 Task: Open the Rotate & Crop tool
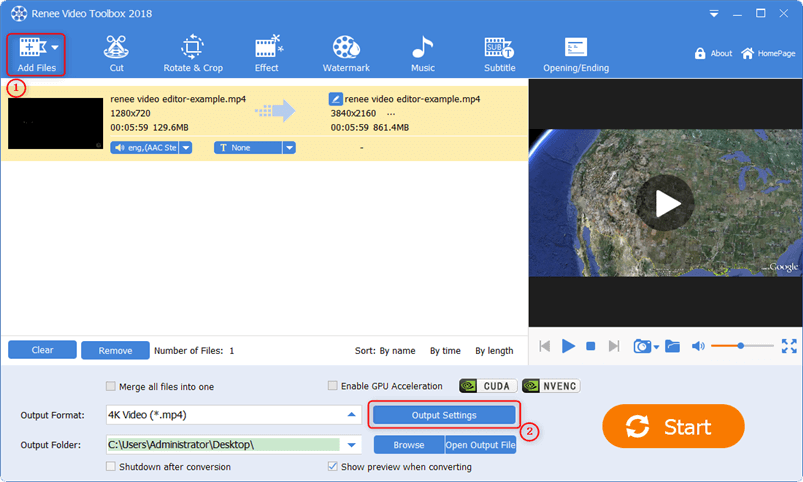pos(191,53)
